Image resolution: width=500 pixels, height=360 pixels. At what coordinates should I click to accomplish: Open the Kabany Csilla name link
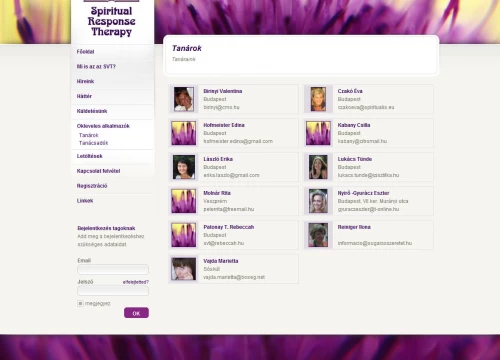(354, 125)
